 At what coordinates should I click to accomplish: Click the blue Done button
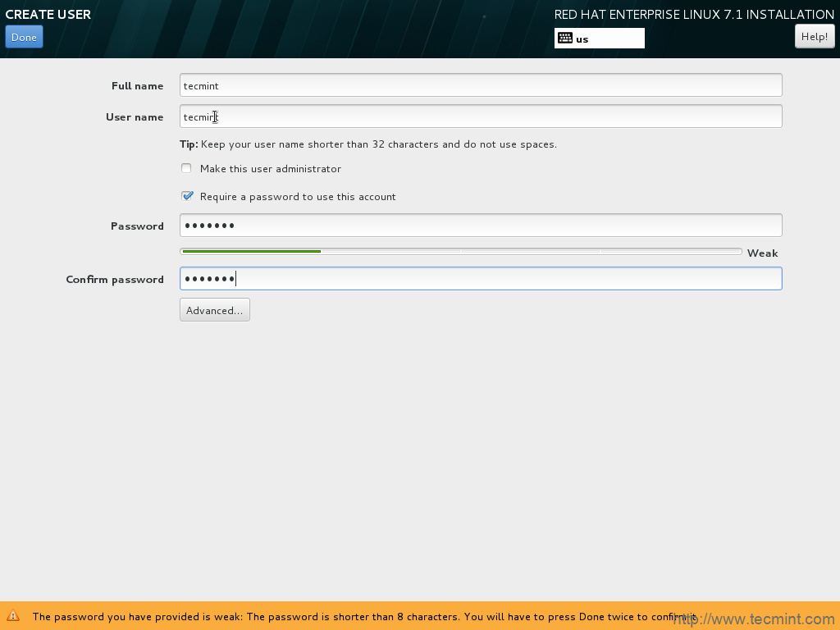point(24,37)
